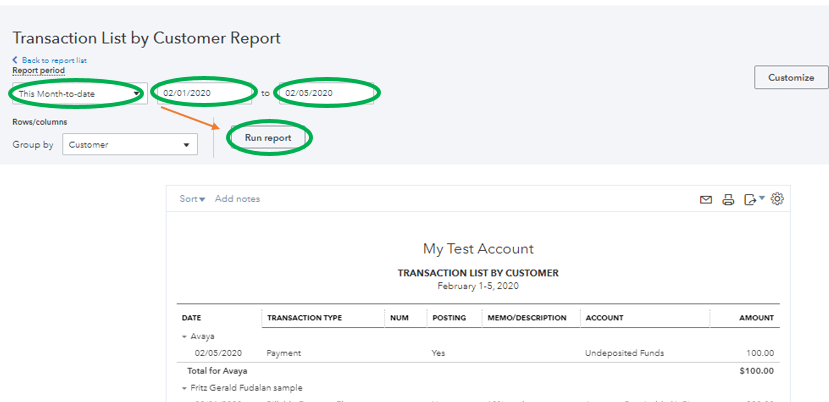Click the export report icon
This screenshot has width=829, height=402.
tap(753, 200)
